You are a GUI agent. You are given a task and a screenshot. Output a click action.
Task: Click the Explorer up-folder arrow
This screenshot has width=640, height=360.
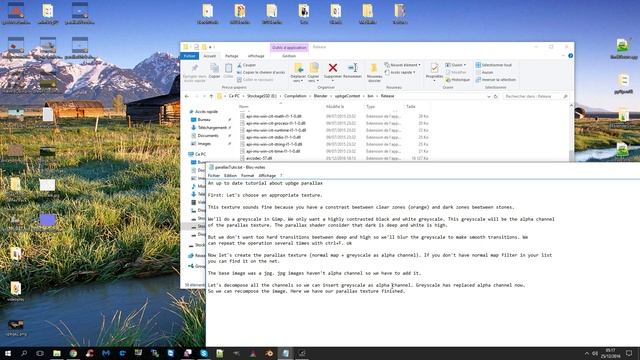tap(211, 96)
